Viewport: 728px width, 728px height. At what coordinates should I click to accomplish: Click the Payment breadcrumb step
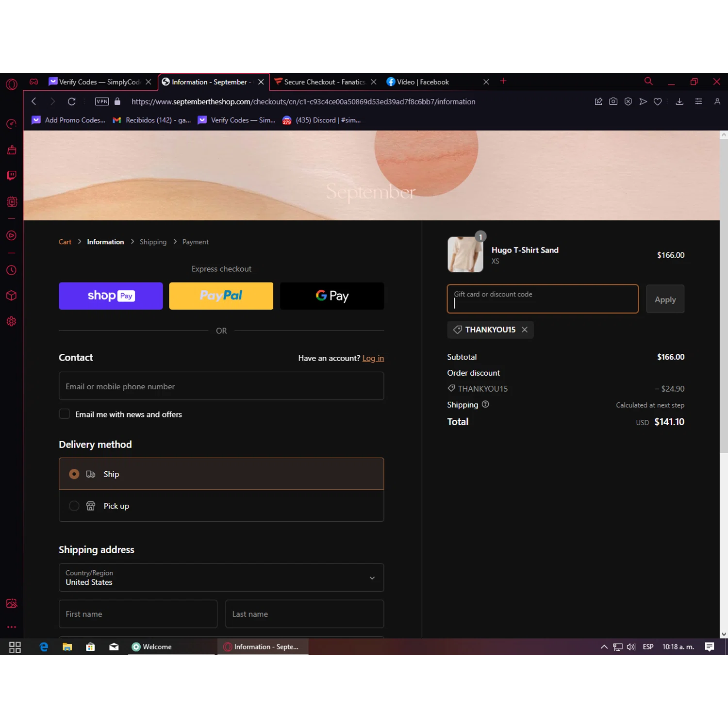(x=196, y=242)
